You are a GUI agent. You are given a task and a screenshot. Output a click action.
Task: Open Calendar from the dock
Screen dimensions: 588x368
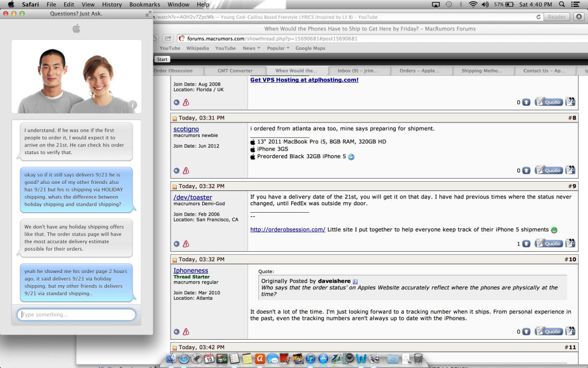[x=209, y=359]
